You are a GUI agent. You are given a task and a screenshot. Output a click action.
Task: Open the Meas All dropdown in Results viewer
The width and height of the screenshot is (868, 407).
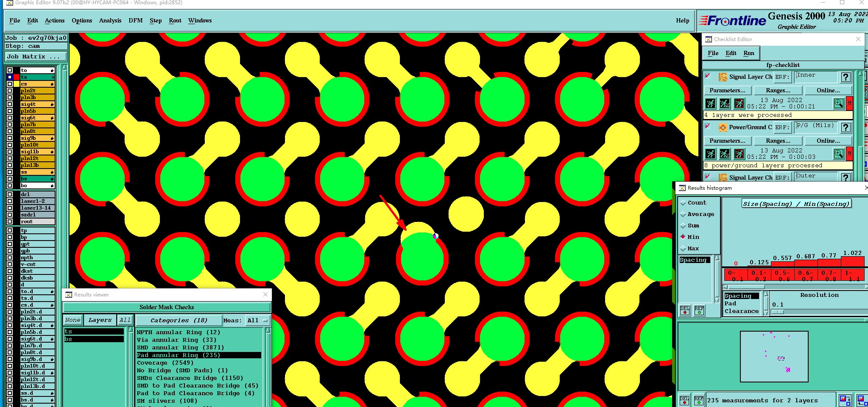coord(258,321)
